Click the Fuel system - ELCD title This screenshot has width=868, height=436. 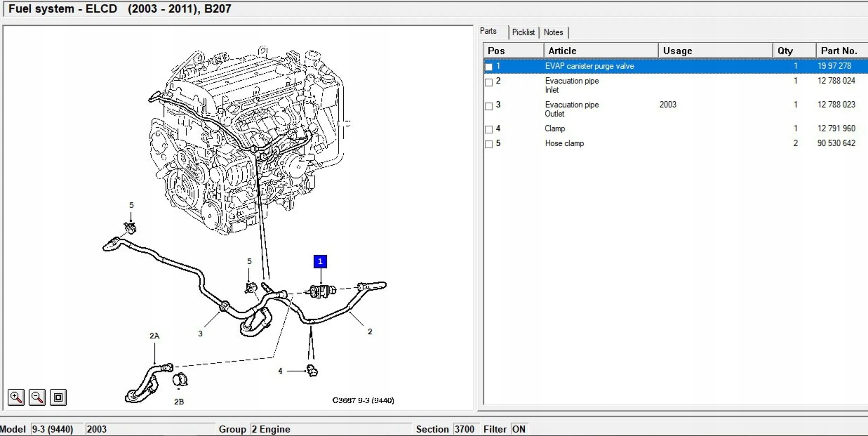tap(120, 9)
